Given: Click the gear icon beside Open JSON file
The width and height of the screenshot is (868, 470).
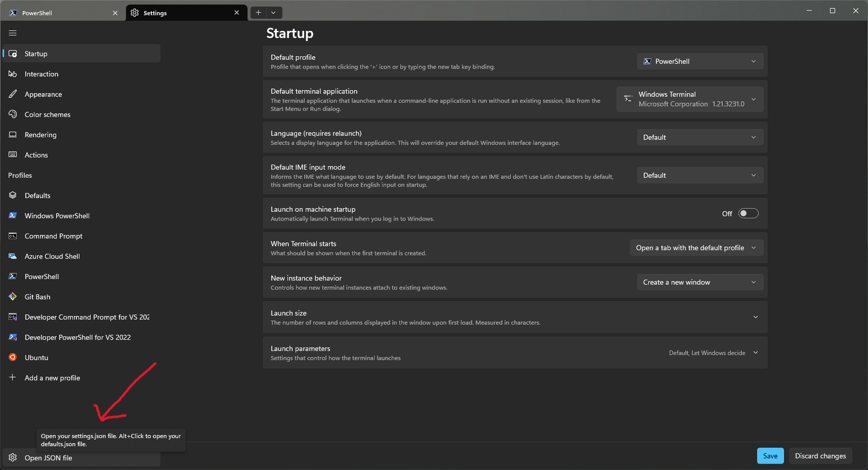Looking at the screenshot, I should pyautogui.click(x=13, y=458).
